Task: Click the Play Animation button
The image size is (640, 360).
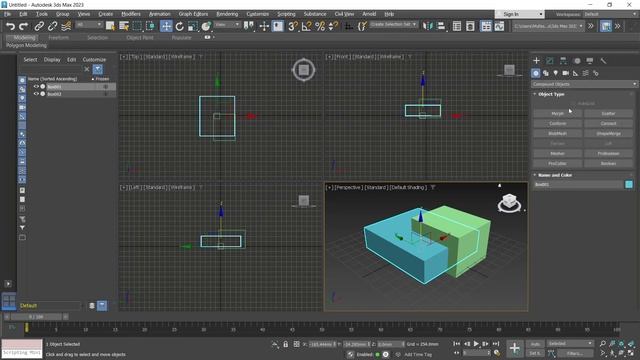Action: click(x=476, y=344)
